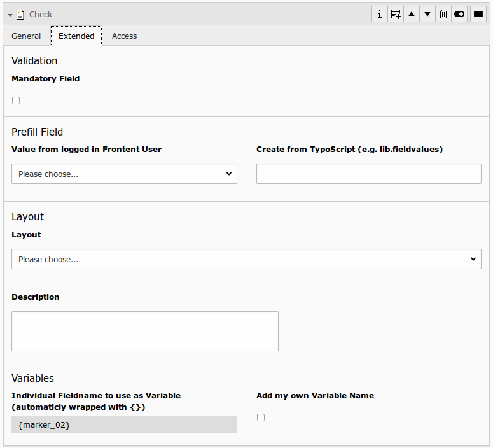The image size is (493, 448).
Task: Check the Add my own Variable Name box
Action: click(261, 417)
